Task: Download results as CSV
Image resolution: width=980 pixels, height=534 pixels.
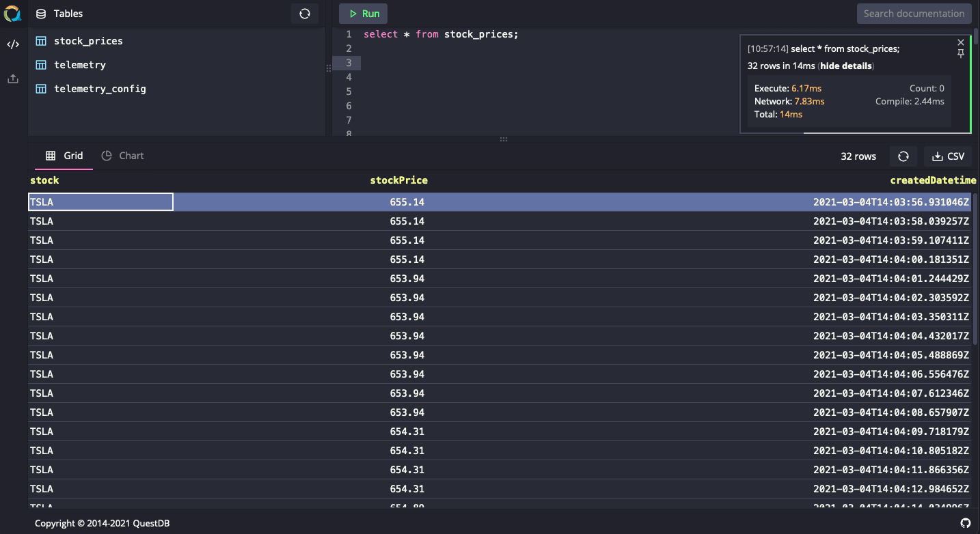Action: (947, 156)
